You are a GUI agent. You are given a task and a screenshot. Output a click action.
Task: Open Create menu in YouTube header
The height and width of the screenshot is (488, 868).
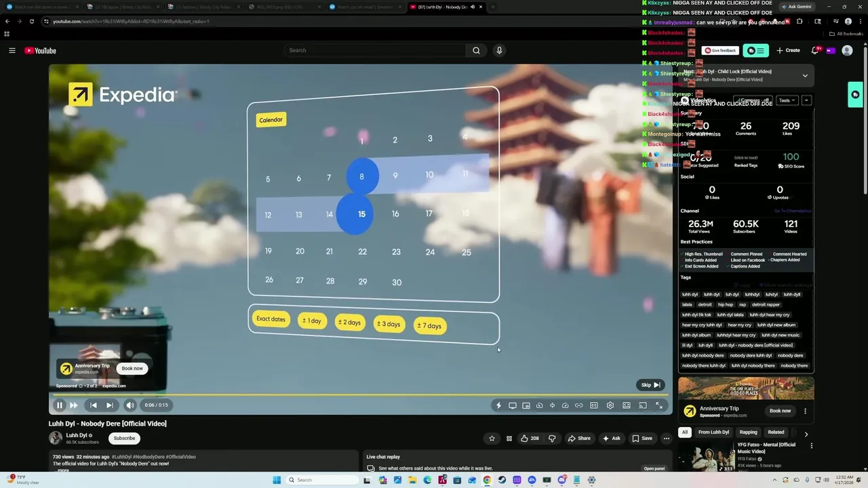[788, 50]
